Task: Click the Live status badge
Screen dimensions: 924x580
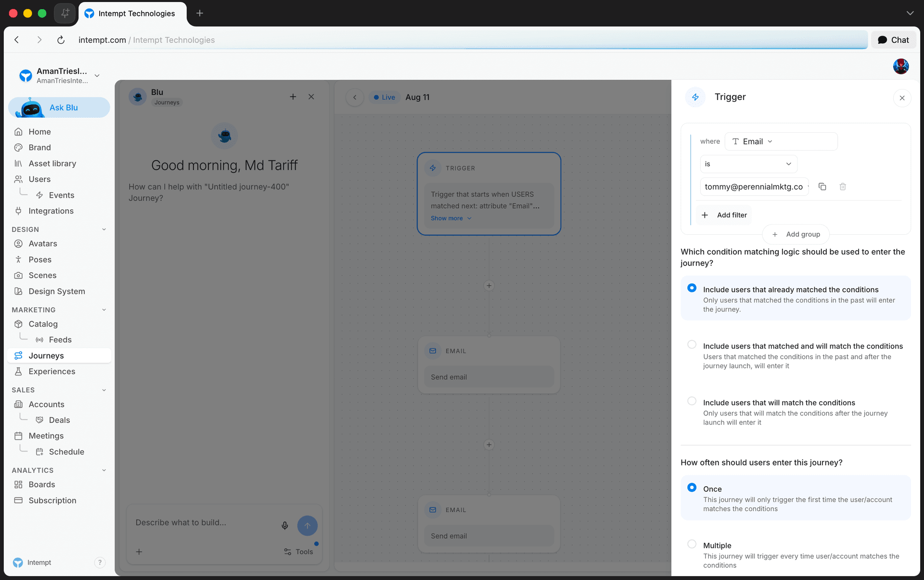Action: pyautogui.click(x=385, y=97)
